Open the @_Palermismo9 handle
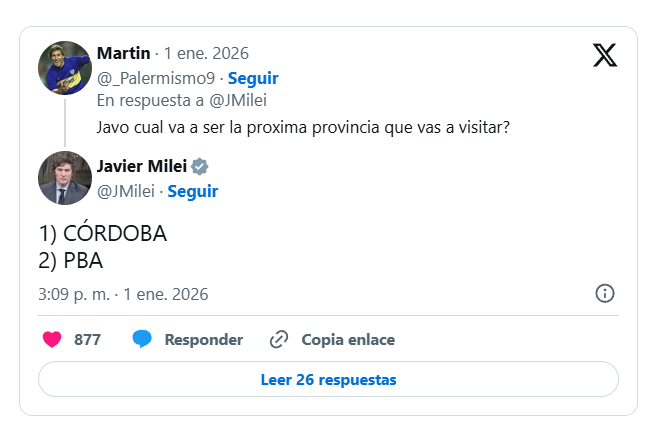Viewport: 660px width, 430px height. tap(155, 77)
